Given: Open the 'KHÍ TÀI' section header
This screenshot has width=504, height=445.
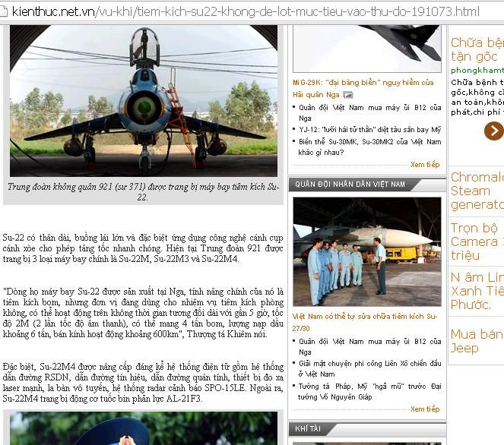Looking at the screenshot, I should [x=308, y=428].
